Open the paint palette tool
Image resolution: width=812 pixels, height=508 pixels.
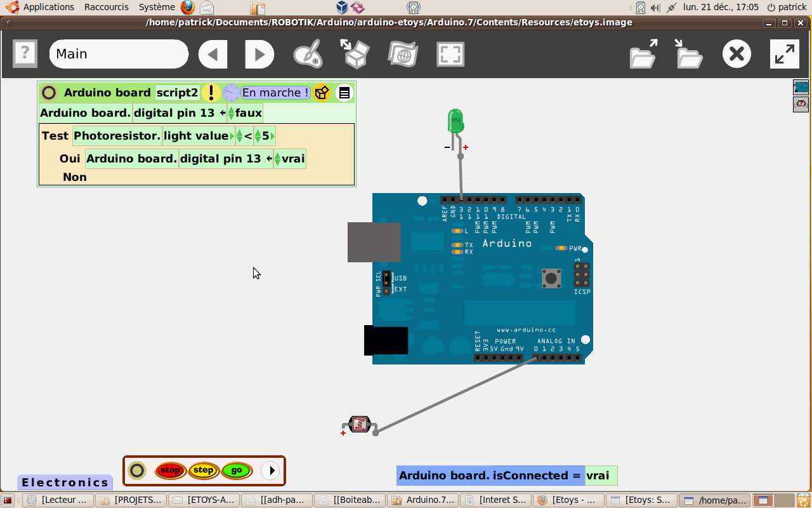tap(308, 54)
